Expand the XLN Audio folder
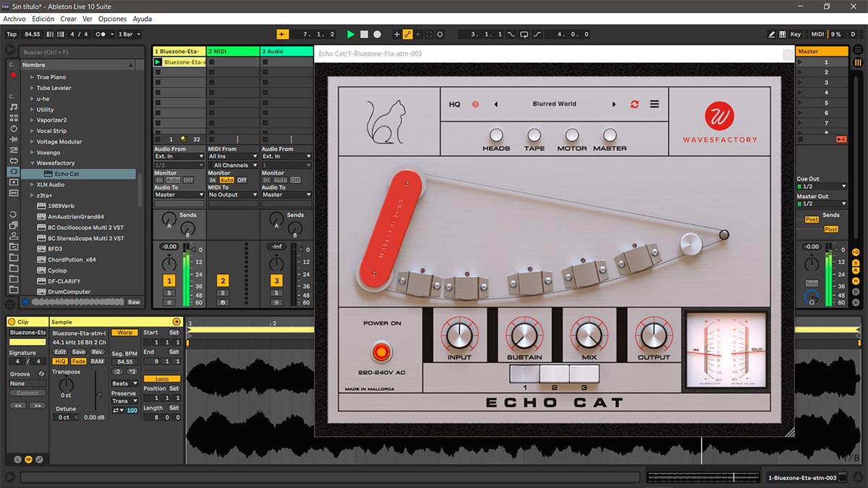The height and width of the screenshot is (488, 868). pyautogui.click(x=32, y=185)
